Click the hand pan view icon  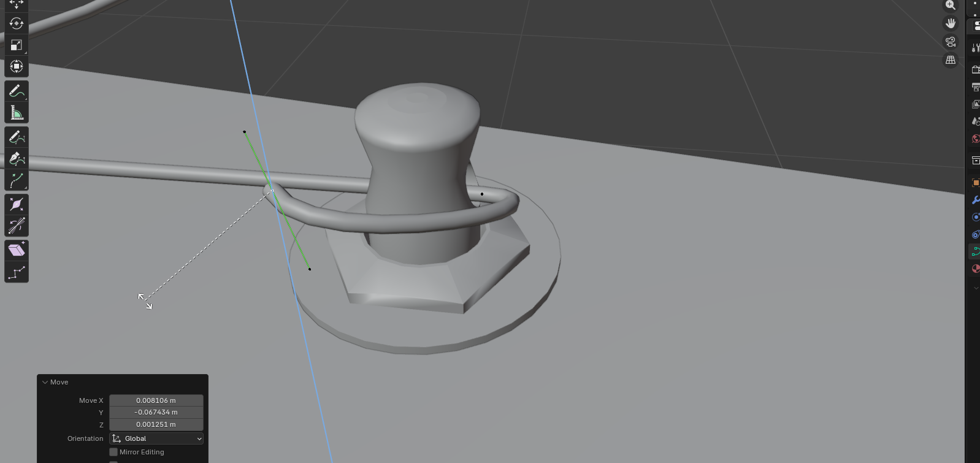[x=951, y=23]
